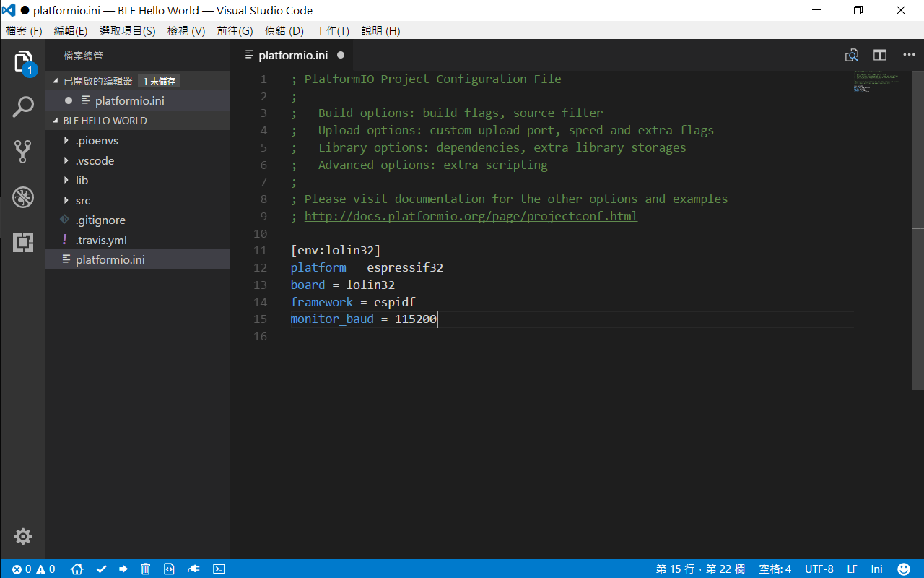Open the Search view in the sidebar
924x578 pixels.
[23, 106]
